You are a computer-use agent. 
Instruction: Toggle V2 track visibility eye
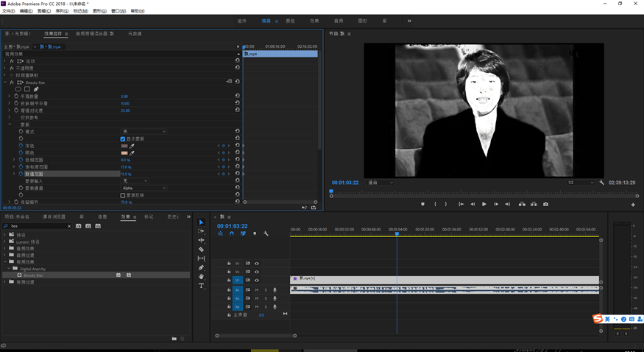click(256, 272)
